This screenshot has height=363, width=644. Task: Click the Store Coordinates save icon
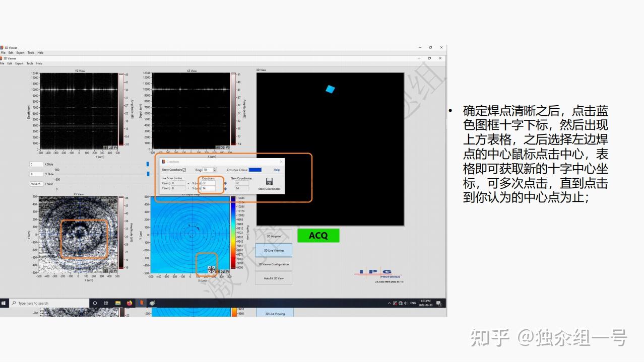pyautogui.click(x=270, y=181)
